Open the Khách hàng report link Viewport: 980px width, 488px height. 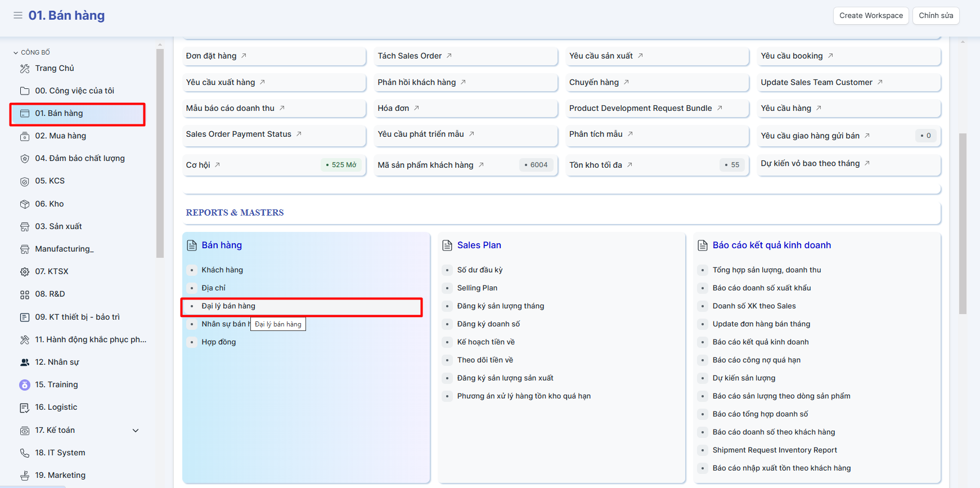[222, 270]
